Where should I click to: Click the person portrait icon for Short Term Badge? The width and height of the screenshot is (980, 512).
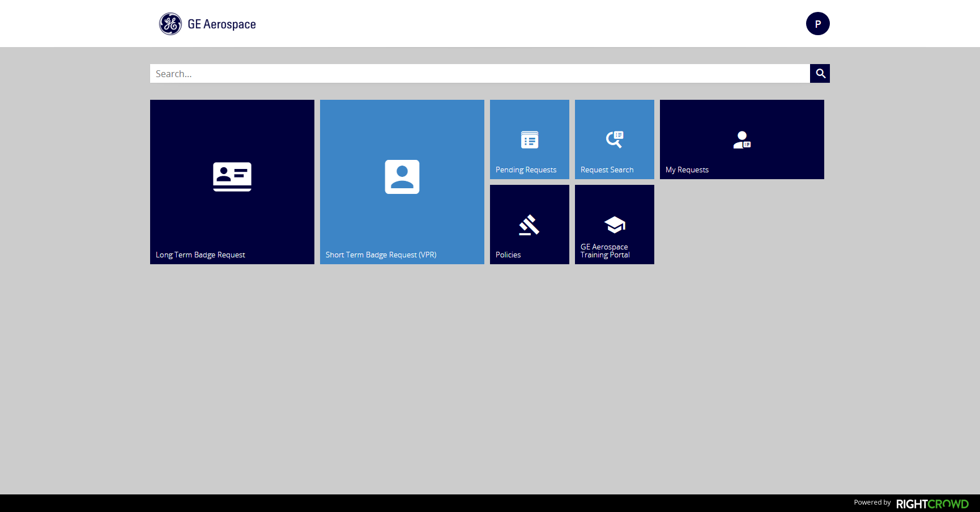(x=402, y=177)
